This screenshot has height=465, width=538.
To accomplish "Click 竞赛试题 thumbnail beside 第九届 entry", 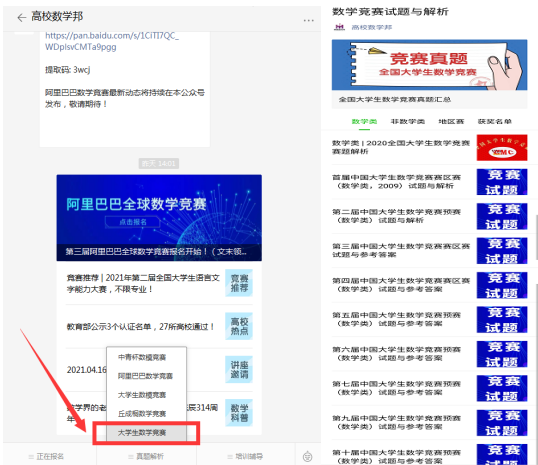I will [502, 423].
